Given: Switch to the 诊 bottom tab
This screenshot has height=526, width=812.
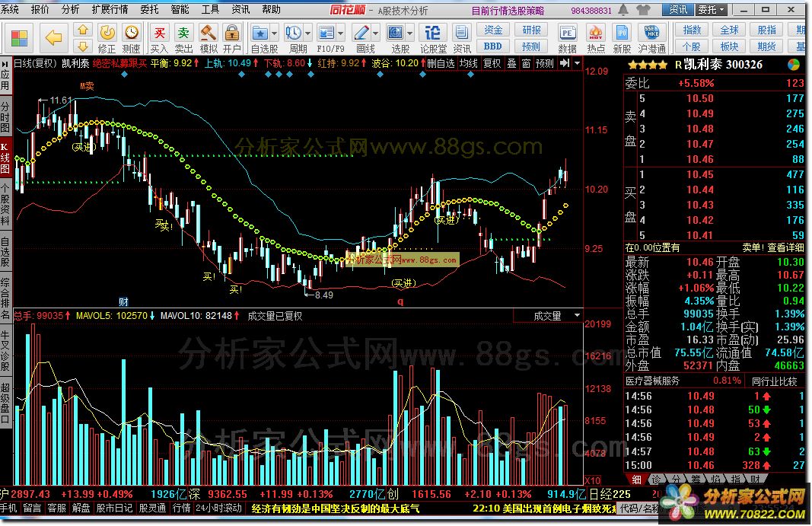Looking at the screenshot, I should 656,480.
